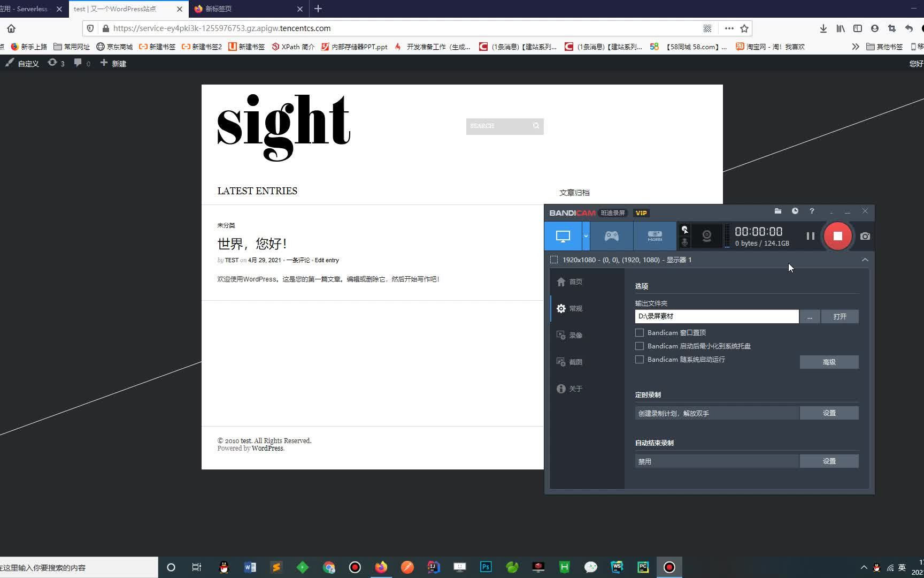Click the QR code icon in address bar
Viewport: 924px width, 578px height.
pyautogui.click(x=707, y=28)
